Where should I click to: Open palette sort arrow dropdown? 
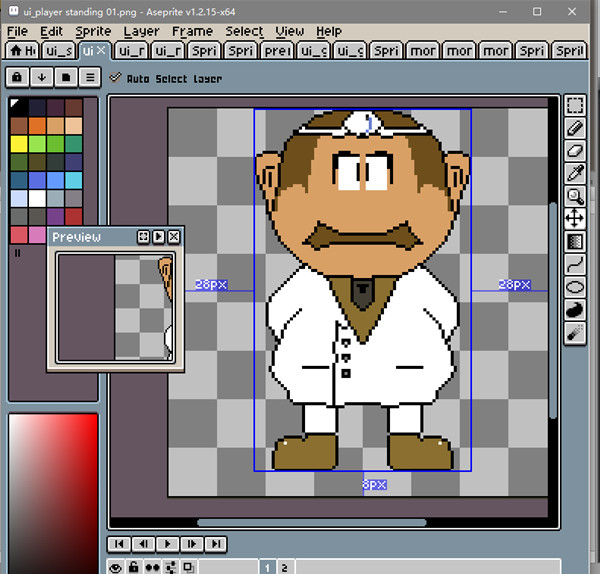(x=42, y=77)
